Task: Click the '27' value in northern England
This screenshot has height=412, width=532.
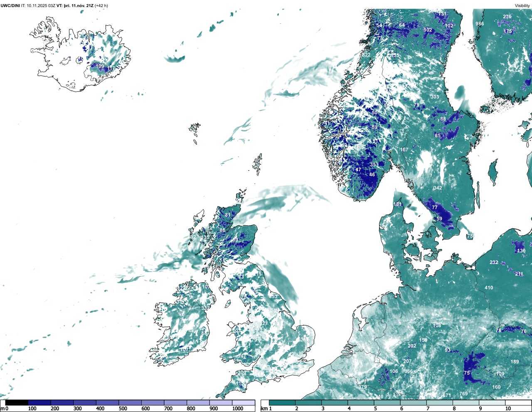Action: pyautogui.click(x=265, y=323)
